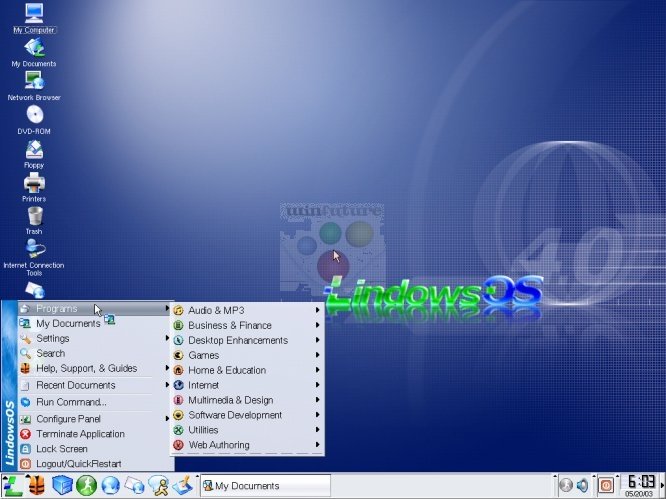Viewport: 666px width, 499px height.
Task: Choose Logout/QuickRestart menu entry
Action: click(94, 464)
